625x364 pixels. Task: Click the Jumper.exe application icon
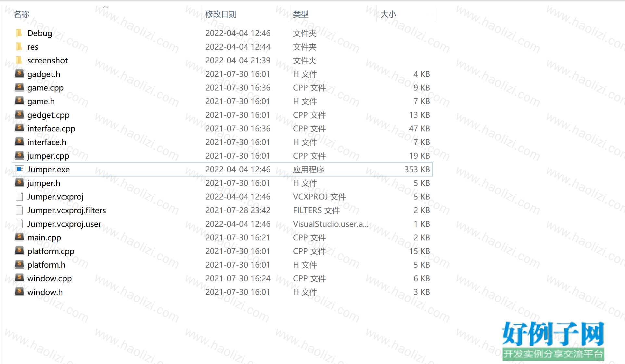pyautogui.click(x=19, y=169)
